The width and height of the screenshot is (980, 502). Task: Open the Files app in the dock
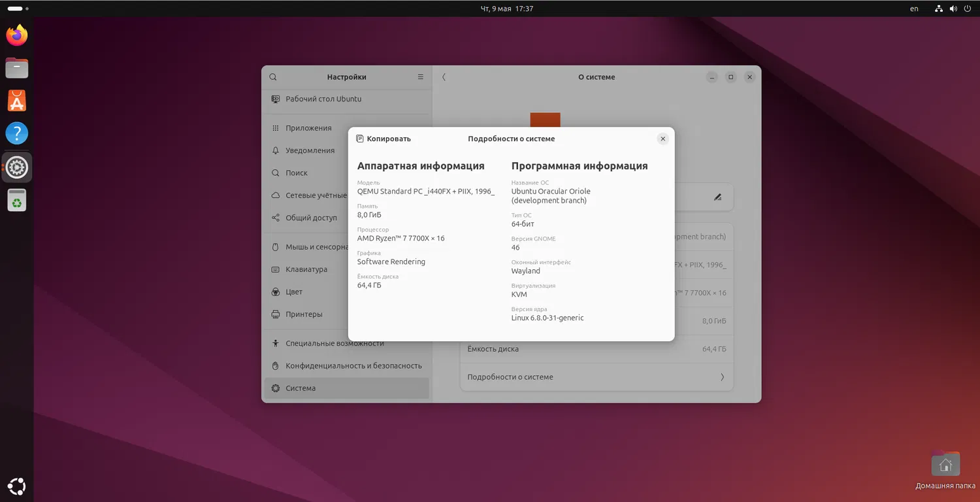tap(17, 68)
